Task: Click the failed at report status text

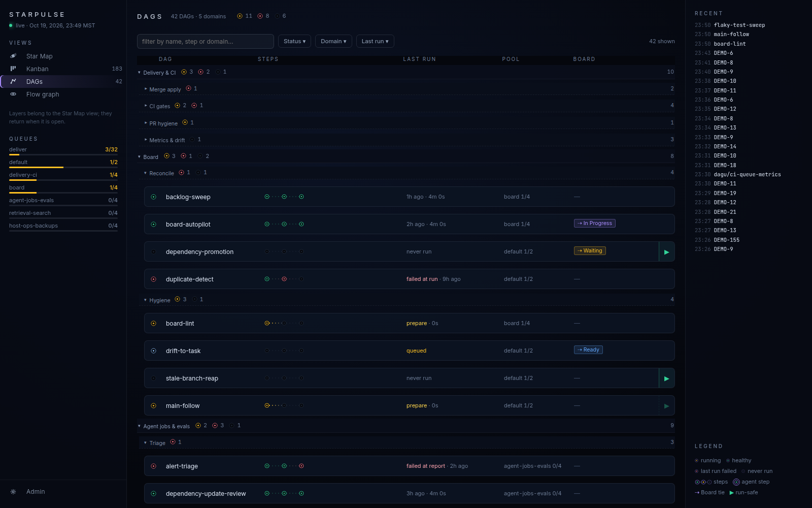Action: click(425, 466)
